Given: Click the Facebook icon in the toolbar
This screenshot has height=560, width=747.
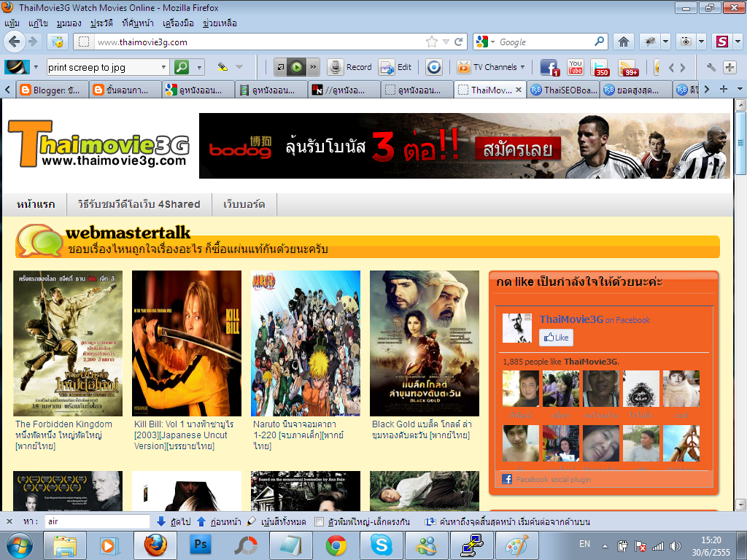Looking at the screenshot, I should click(x=549, y=67).
